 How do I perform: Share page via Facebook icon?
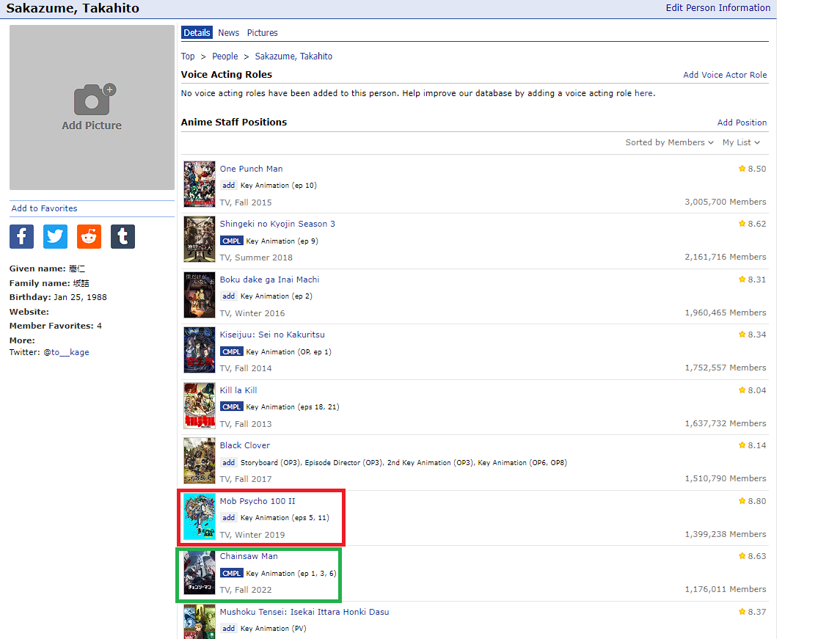[x=21, y=237]
